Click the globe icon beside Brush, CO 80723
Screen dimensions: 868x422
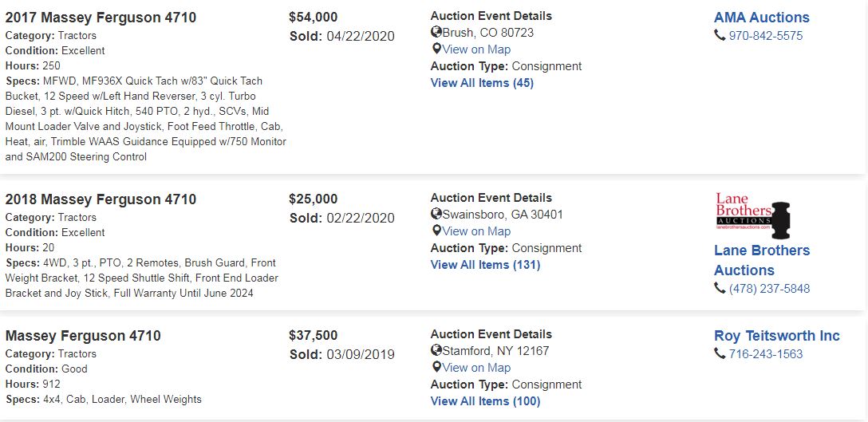click(436, 33)
